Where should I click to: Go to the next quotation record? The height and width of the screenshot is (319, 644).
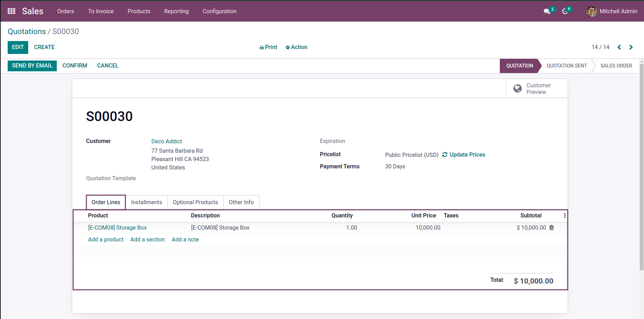631,47
